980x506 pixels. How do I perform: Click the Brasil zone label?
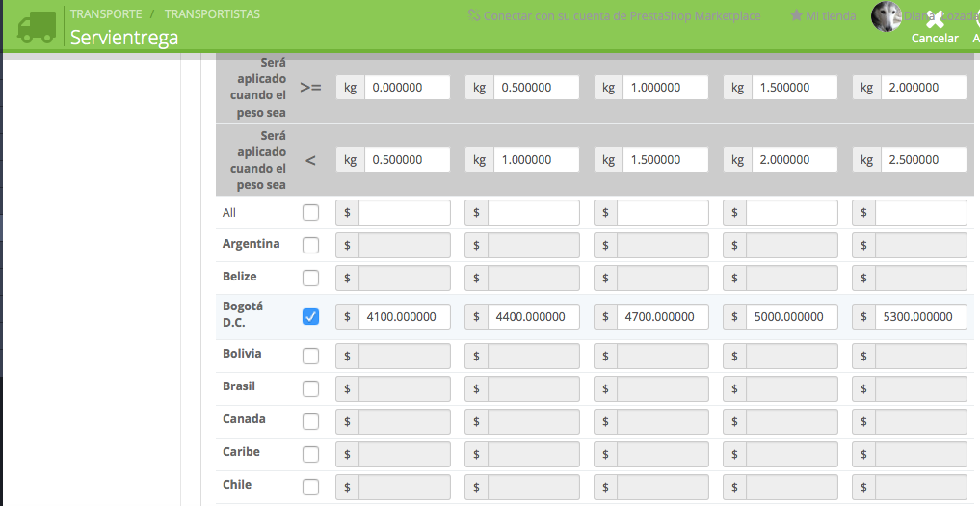[239, 386]
